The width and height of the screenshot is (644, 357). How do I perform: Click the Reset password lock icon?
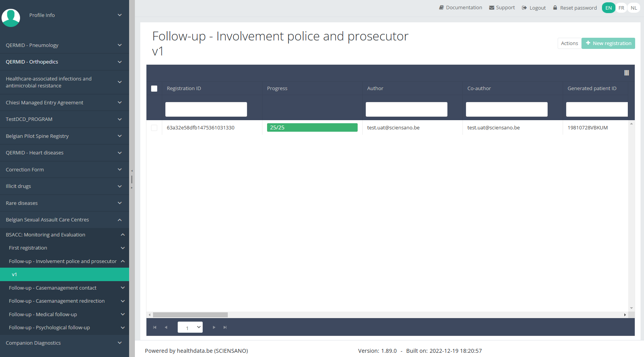point(555,8)
